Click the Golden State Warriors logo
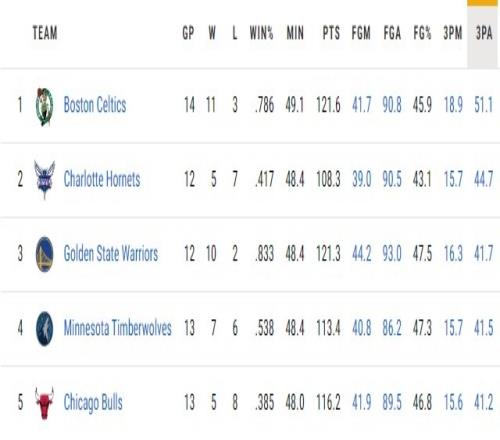Screen dimensions: 500x440 coord(44,254)
